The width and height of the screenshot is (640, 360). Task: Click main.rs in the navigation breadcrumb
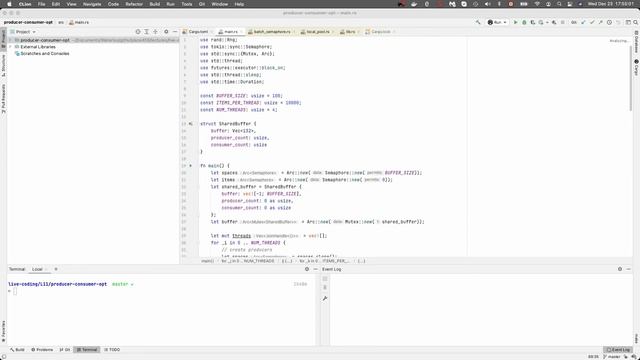point(79,22)
